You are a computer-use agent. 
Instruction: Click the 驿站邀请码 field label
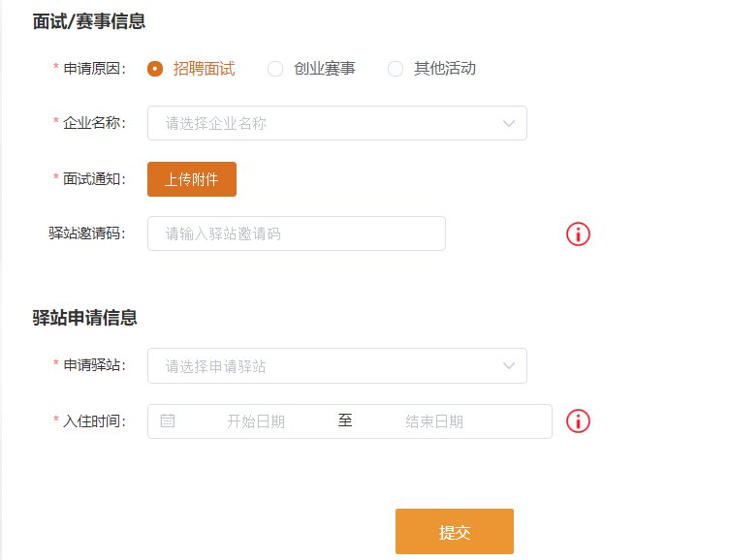pyautogui.click(x=87, y=233)
